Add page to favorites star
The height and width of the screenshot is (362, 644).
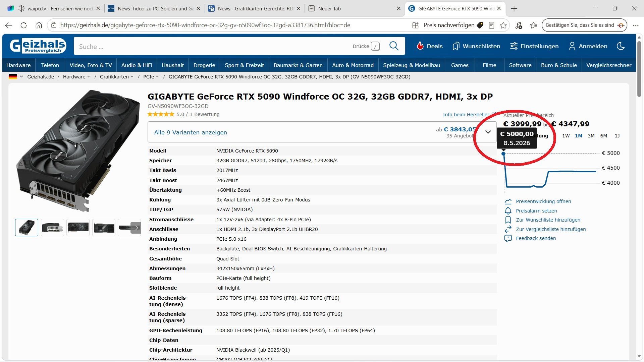pyautogui.click(x=503, y=25)
